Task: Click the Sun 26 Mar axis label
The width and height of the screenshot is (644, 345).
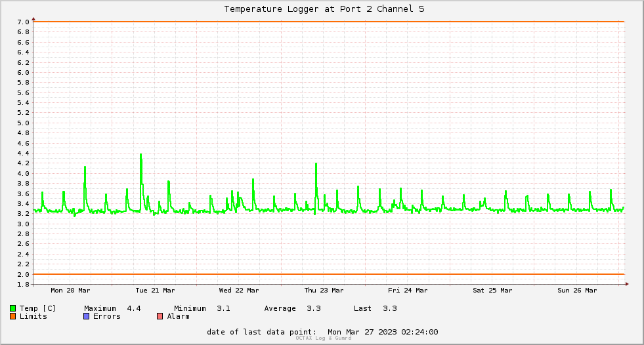Action: click(577, 291)
